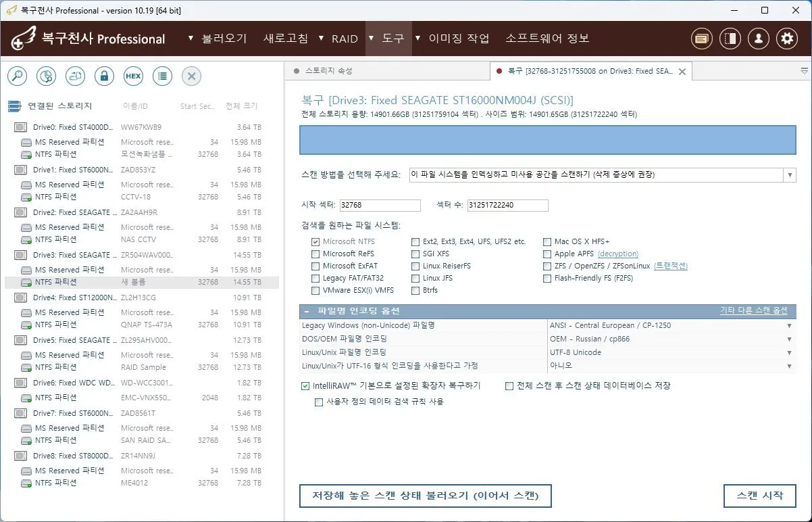
Task: Click partition icon of ME4012 NTFS row
Action: [x=26, y=483]
